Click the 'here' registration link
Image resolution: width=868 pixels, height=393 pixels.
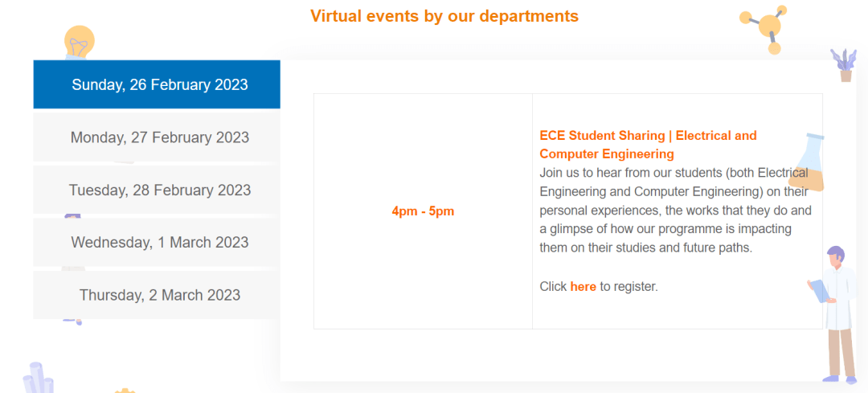pyautogui.click(x=583, y=287)
